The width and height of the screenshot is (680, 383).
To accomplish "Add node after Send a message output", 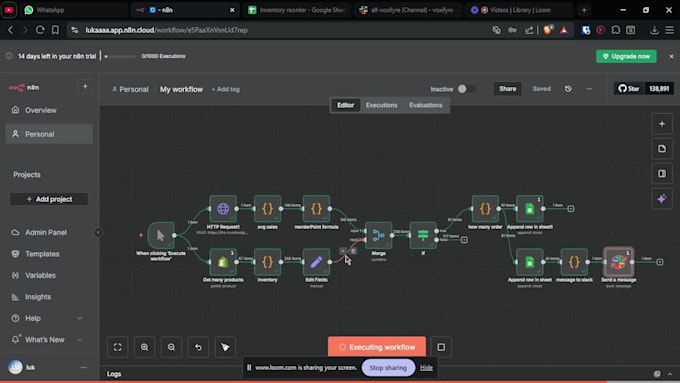I will pyautogui.click(x=660, y=262).
